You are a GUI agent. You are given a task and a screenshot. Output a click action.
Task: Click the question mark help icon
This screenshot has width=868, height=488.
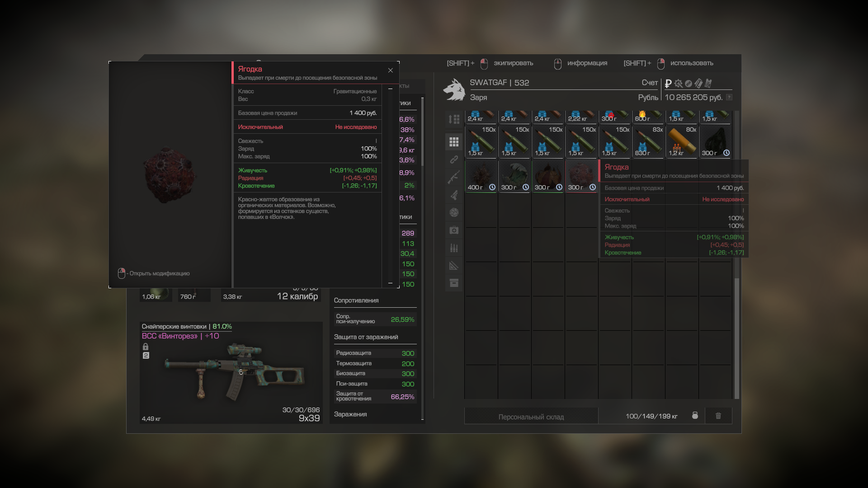click(x=729, y=97)
